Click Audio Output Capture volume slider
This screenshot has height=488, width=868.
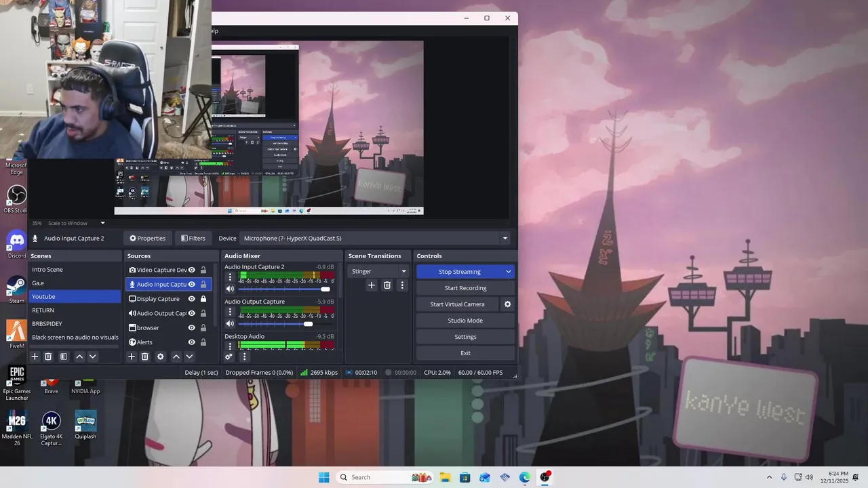285,324
